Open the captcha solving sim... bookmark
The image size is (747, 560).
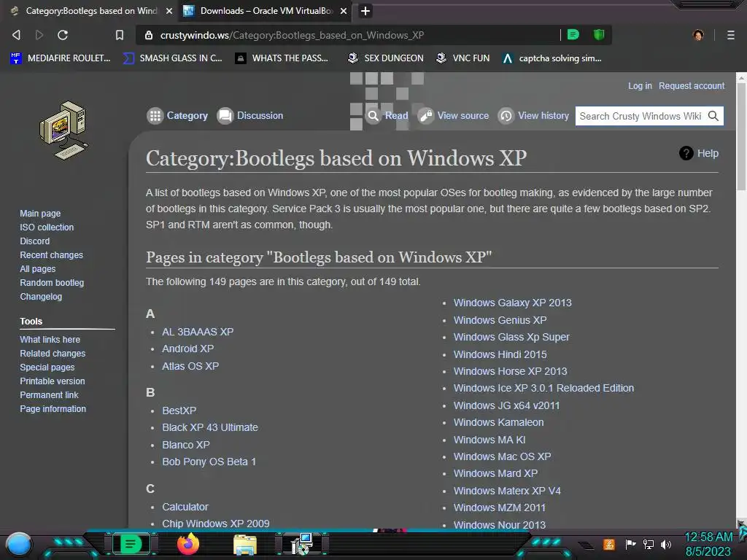tap(552, 58)
